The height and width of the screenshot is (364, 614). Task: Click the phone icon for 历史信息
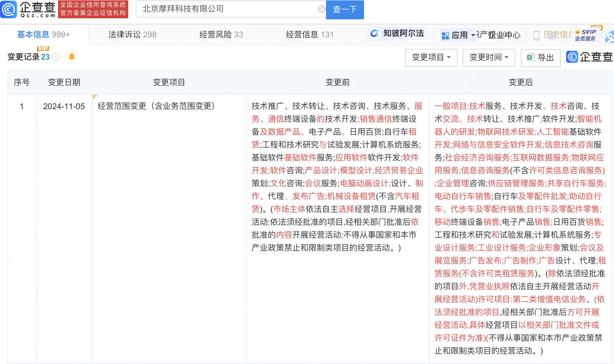[536, 35]
